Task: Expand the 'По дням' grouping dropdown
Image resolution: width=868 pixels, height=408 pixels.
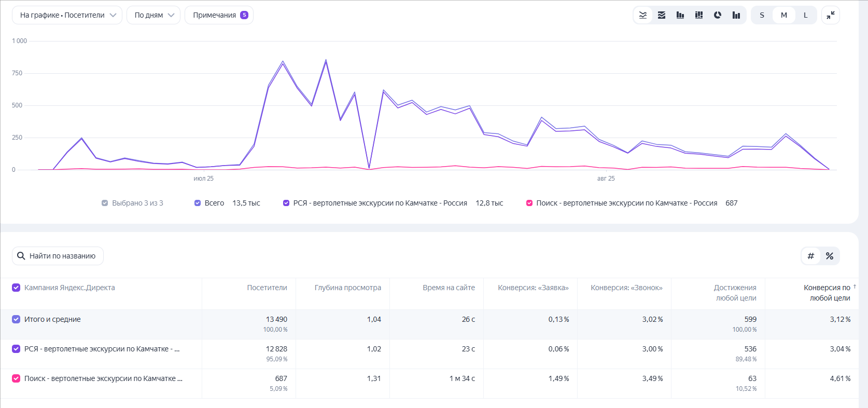Action: 153,15
